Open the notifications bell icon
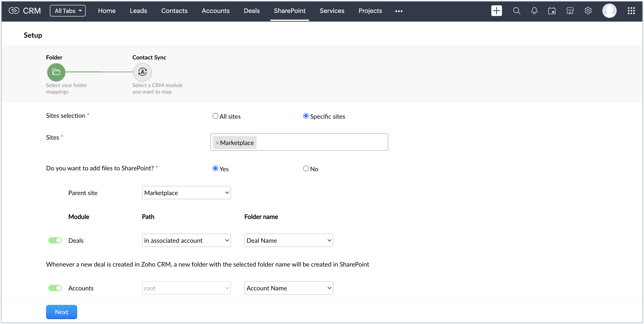 (x=534, y=11)
